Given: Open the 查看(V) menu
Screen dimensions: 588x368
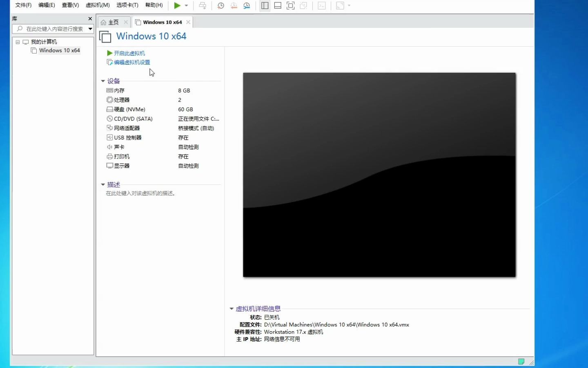Looking at the screenshot, I should [70, 5].
